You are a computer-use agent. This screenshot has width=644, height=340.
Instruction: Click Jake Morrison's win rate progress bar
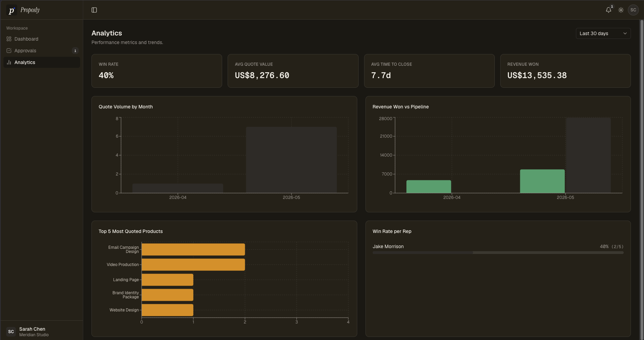click(x=498, y=253)
